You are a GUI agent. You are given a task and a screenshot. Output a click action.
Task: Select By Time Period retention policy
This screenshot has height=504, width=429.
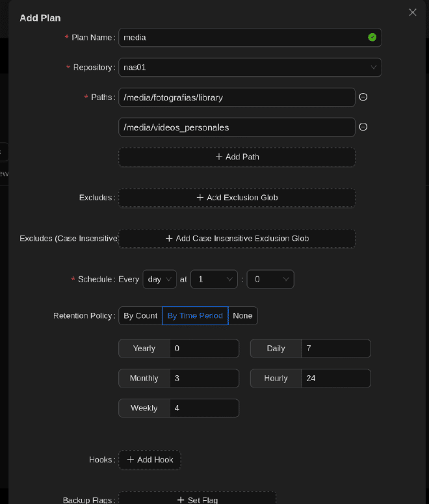(195, 315)
